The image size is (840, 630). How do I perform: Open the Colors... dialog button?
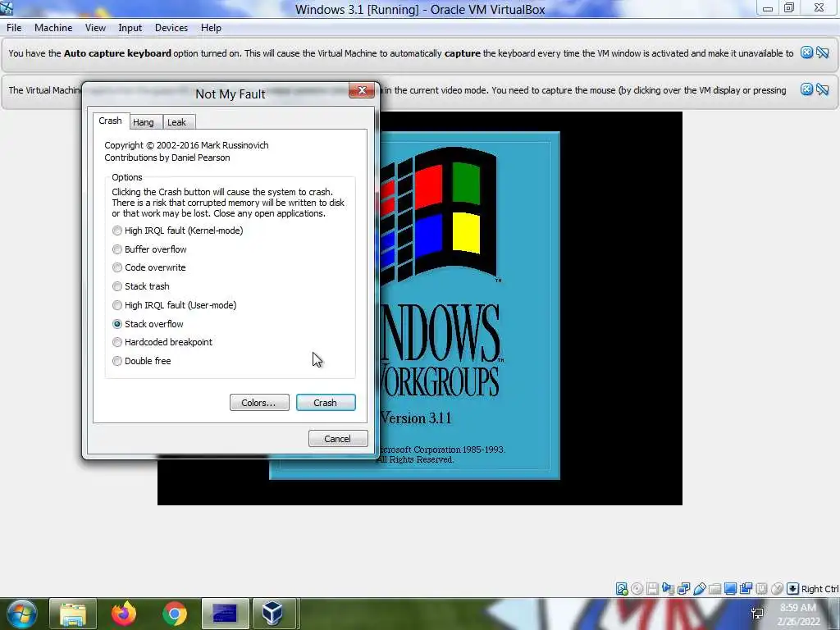click(259, 402)
